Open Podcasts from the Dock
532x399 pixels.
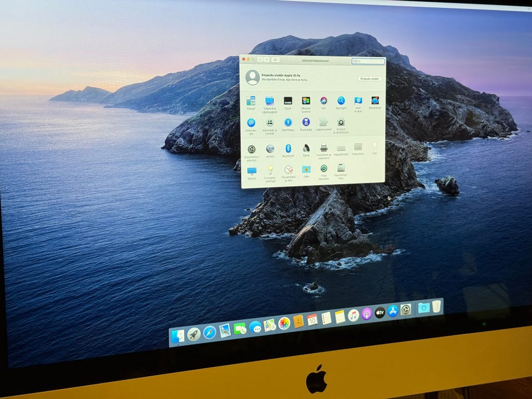pyautogui.click(x=367, y=314)
